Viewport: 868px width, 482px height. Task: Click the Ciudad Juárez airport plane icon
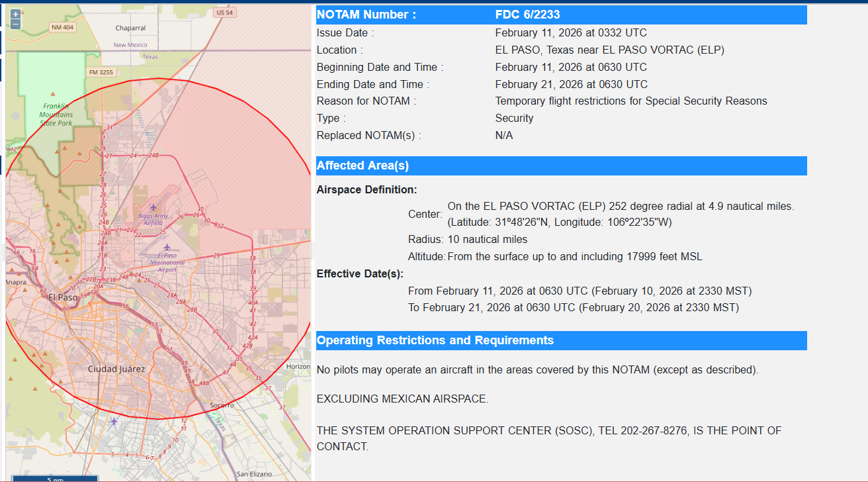114,421
